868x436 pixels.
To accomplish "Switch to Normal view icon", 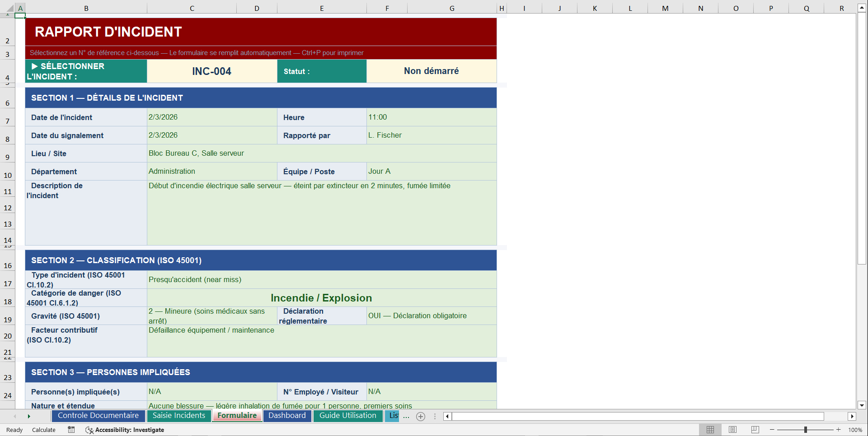I will coord(710,430).
